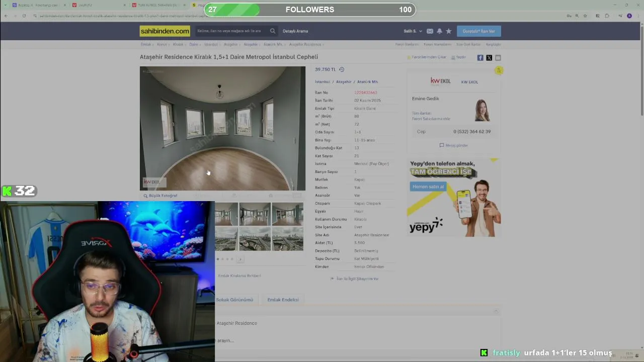This screenshot has height=362, width=644.
Task: Click 'Kiralık' breadcrumb
Action: click(178, 45)
